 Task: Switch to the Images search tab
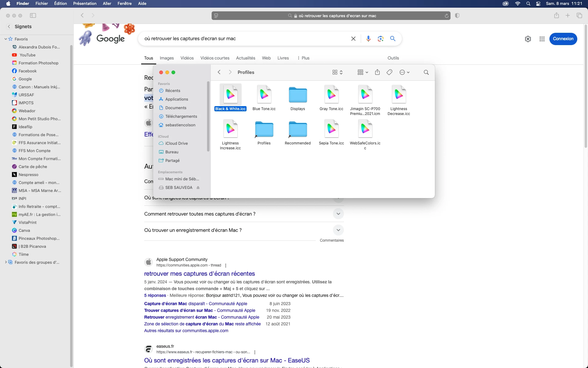[167, 58]
